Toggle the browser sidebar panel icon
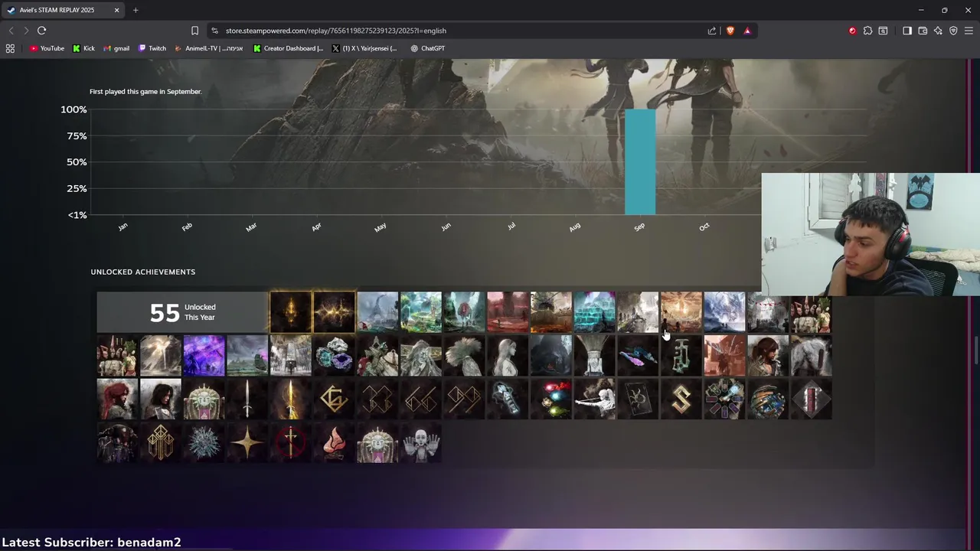Viewport: 980px width, 551px height. (x=907, y=31)
